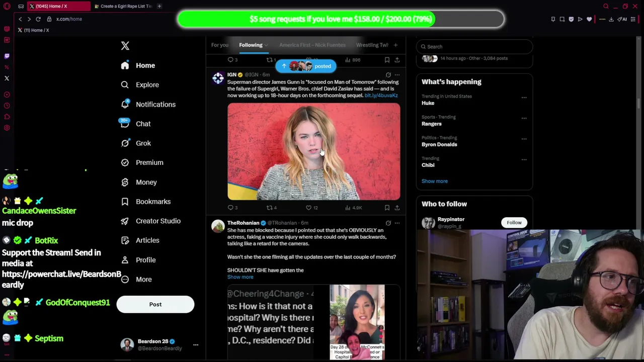
Task: Open Notifications in the X sidebar
Action: point(148,105)
